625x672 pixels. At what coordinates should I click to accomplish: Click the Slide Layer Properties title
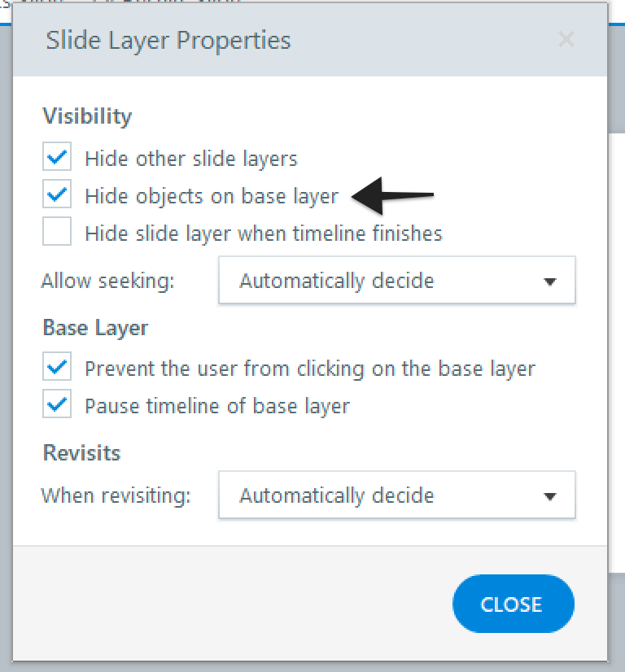pyautogui.click(x=168, y=40)
